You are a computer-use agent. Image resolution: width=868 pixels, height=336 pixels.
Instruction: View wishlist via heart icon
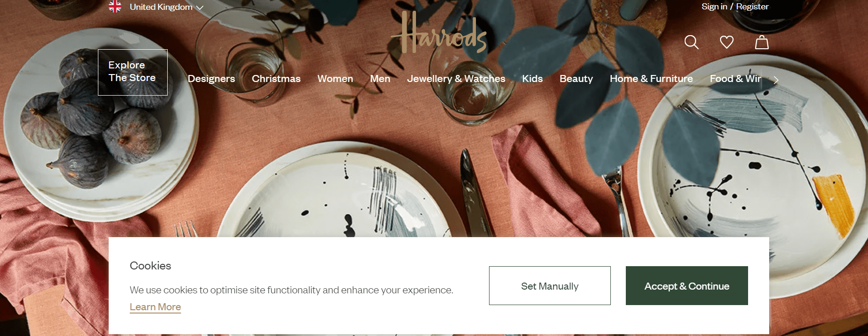coord(727,42)
